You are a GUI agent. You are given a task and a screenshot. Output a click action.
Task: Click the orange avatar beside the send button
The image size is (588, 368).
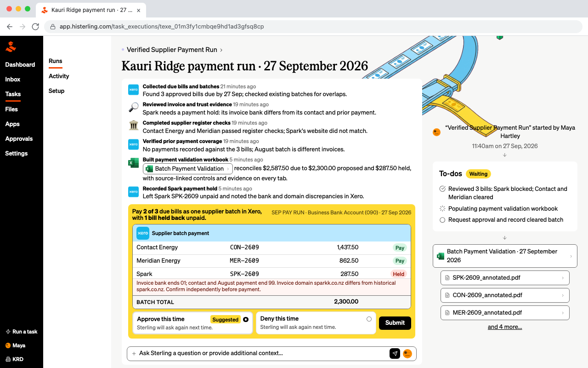pyautogui.click(x=407, y=353)
